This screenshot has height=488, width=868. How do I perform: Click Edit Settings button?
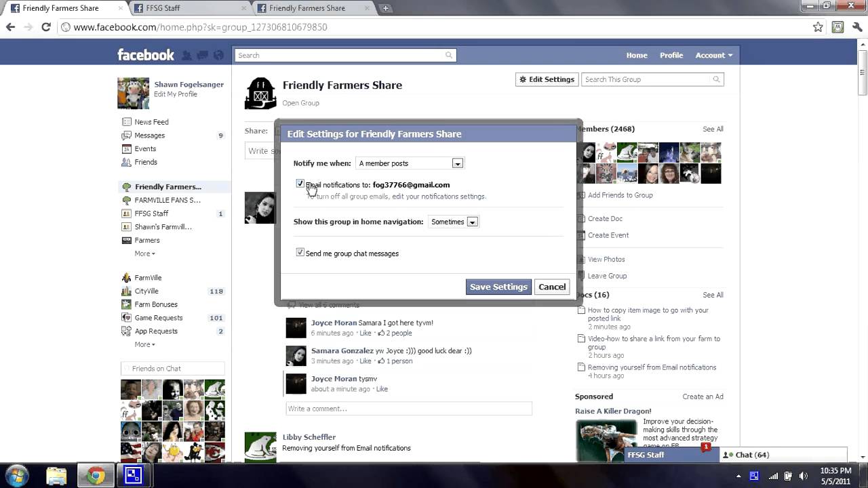pos(547,79)
